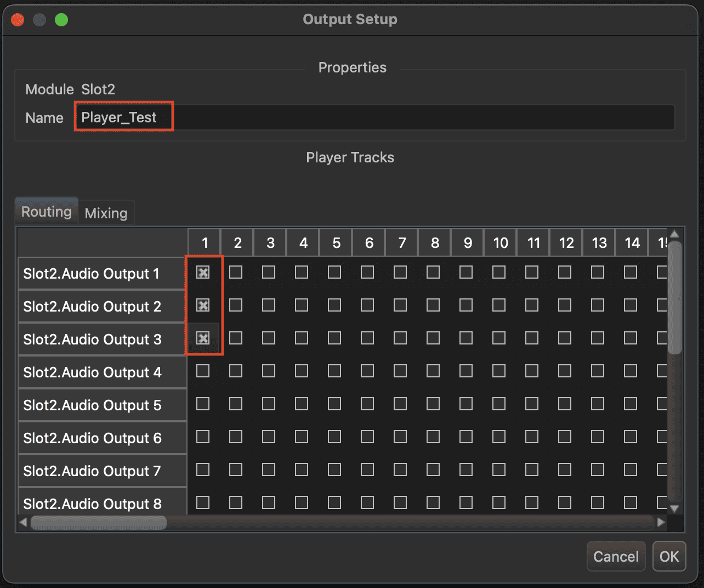Enable Audio Output 6 on track 10
704x588 pixels.
point(499,437)
